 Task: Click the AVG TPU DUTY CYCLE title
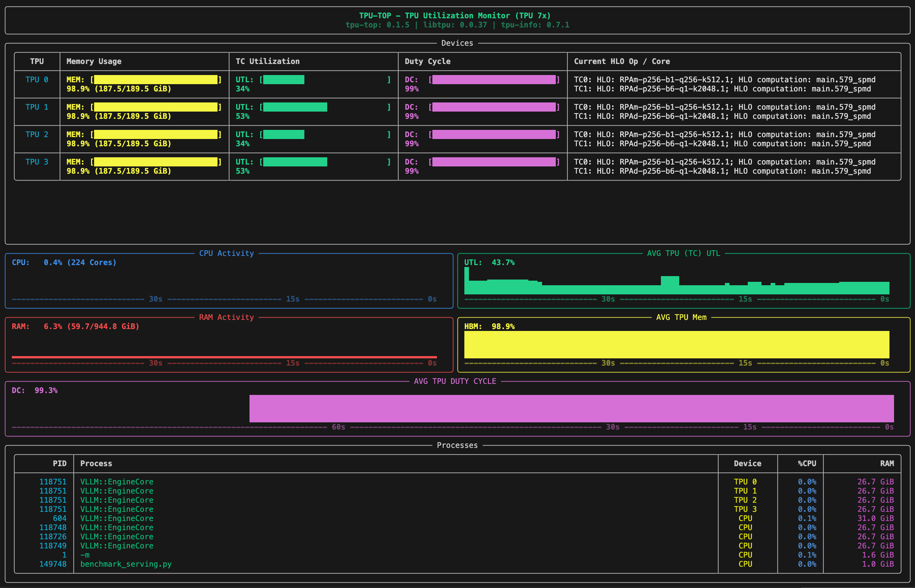click(455, 381)
